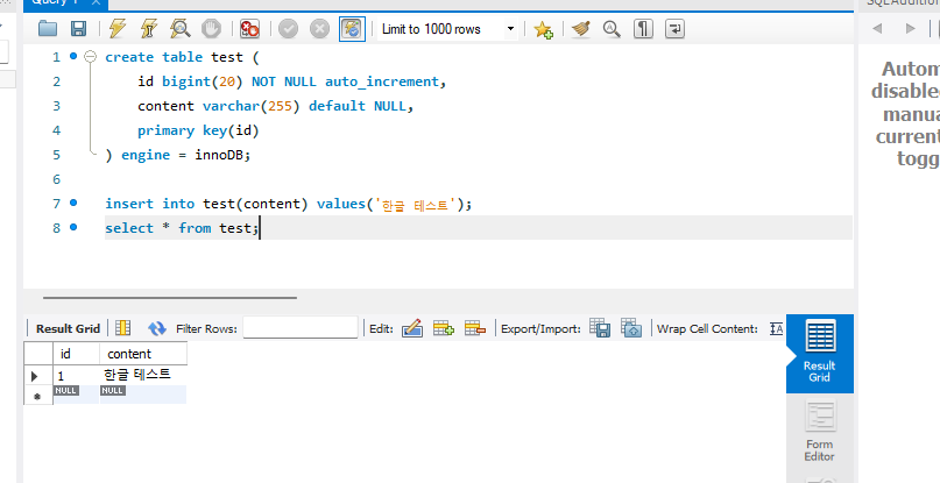The image size is (940, 483).
Task: Save the script with floppy disk icon
Action: point(79,29)
